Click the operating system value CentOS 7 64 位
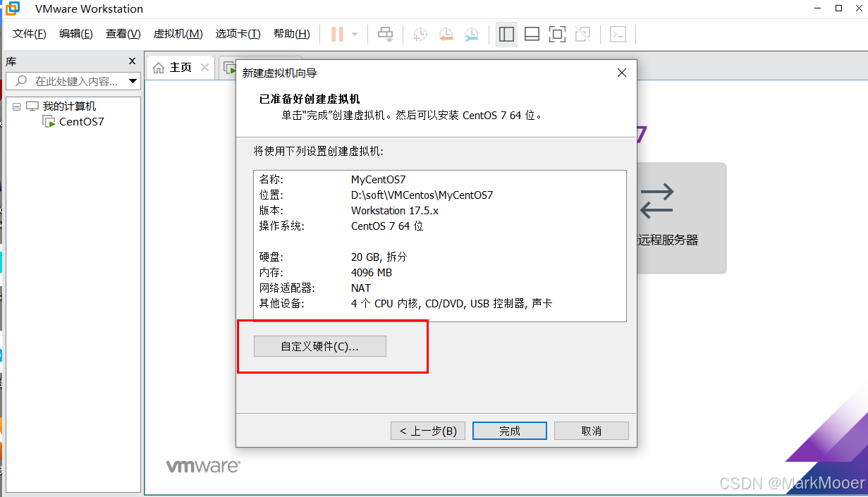 pos(387,226)
